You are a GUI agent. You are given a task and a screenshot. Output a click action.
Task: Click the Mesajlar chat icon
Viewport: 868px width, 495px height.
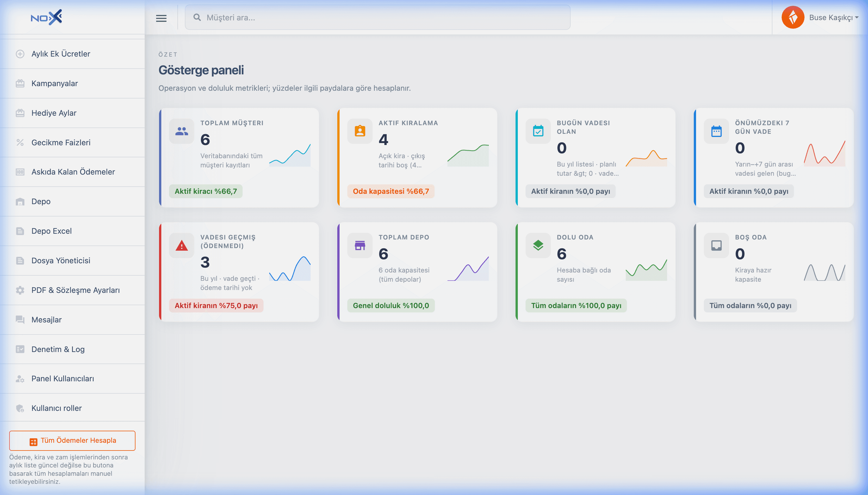click(20, 320)
